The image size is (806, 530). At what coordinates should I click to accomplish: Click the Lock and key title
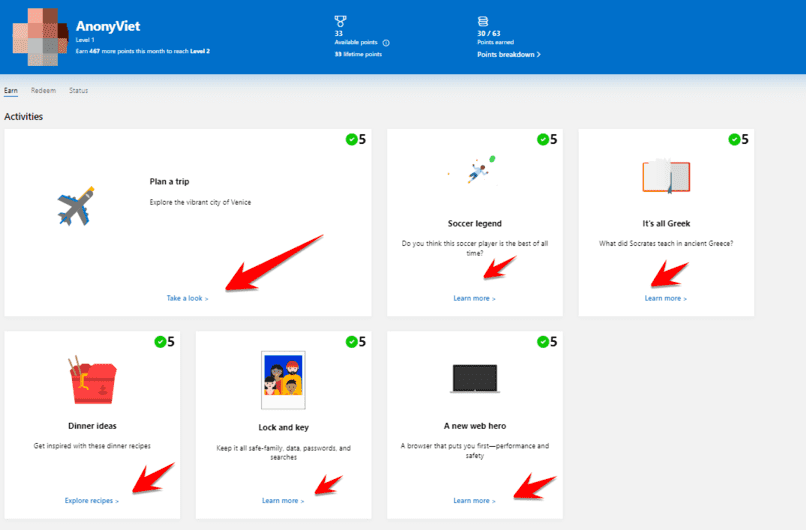[x=283, y=428]
